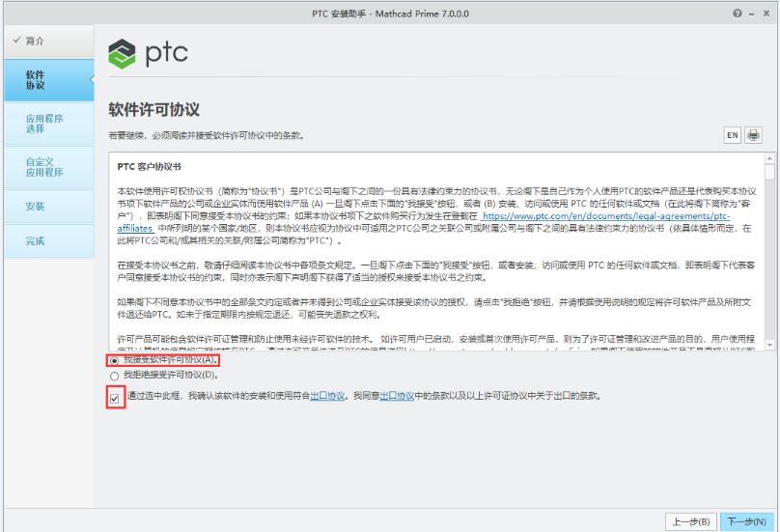Select 完成 step in sidebar
This screenshot has height=532, width=780.
pyautogui.click(x=48, y=240)
